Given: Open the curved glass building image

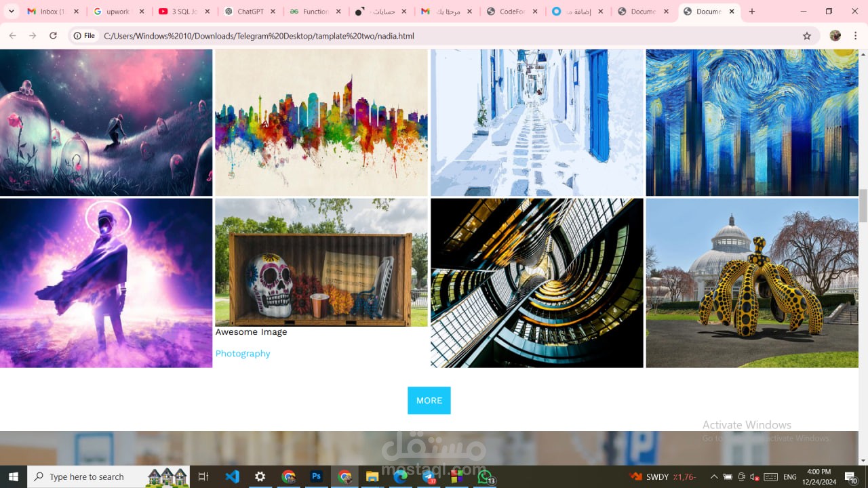Looking at the screenshot, I should click(537, 283).
